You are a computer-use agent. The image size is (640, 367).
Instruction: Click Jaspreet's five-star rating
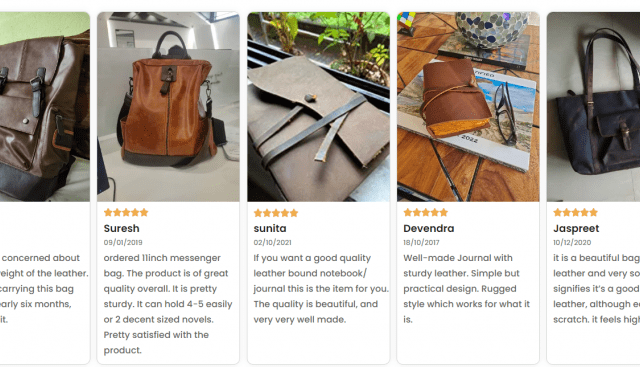pyautogui.click(x=576, y=212)
